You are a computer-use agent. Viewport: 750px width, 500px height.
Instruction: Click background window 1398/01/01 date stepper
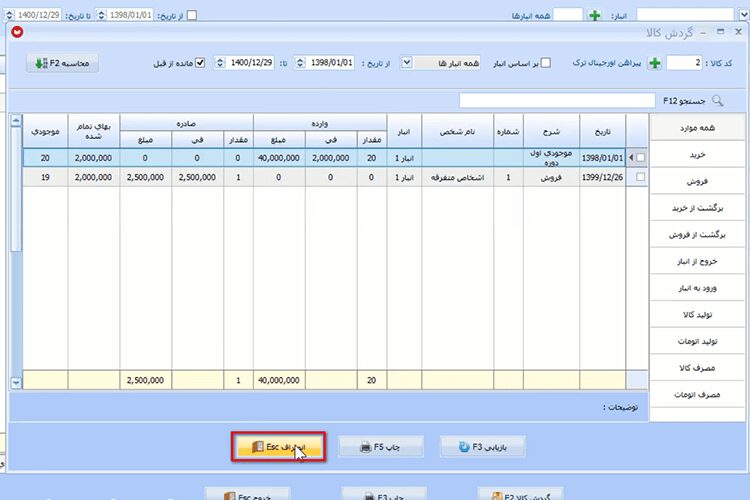(x=101, y=15)
